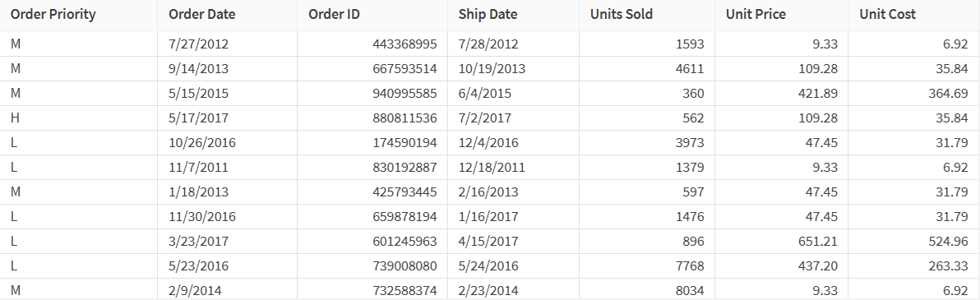Click unit price value 421.89

tap(781, 94)
